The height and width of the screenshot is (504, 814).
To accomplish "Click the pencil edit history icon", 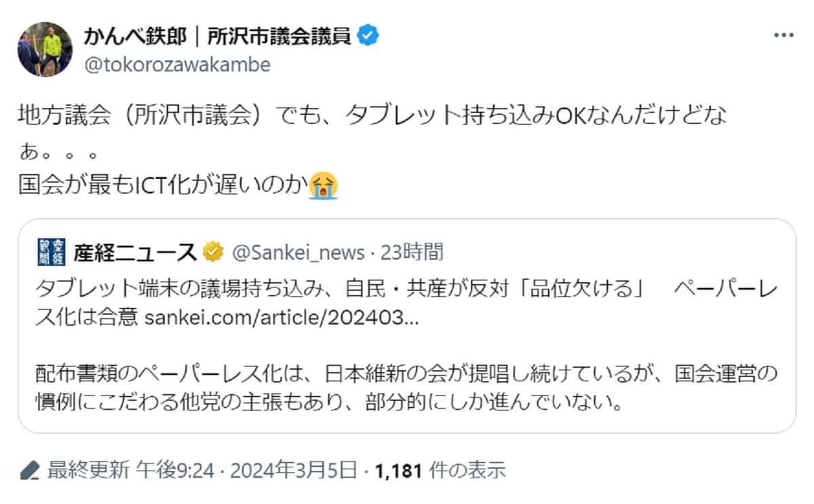I will click(x=28, y=469).
